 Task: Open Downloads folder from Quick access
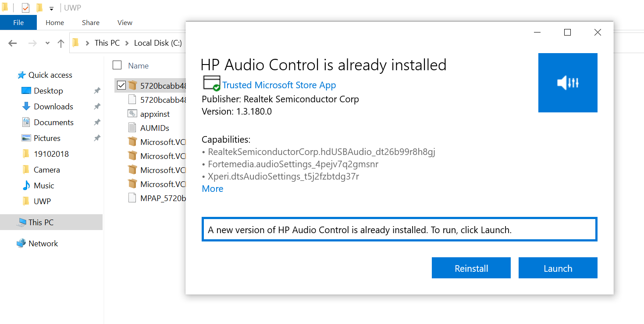[53, 106]
